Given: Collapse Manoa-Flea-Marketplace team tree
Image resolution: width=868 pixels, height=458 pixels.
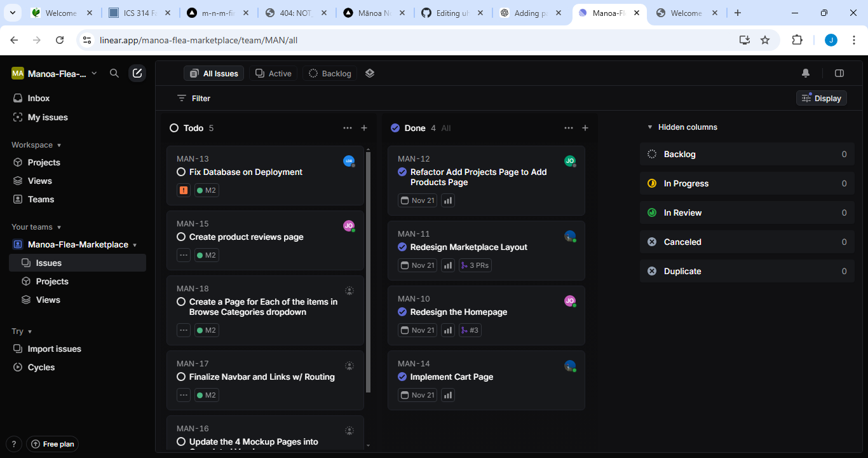Looking at the screenshot, I should (135, 245).
